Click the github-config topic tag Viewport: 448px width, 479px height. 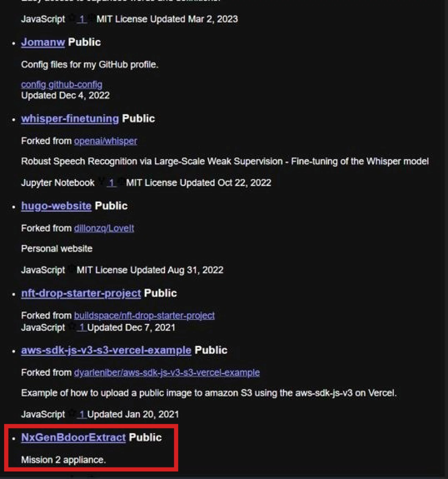(x=75, y=85)
